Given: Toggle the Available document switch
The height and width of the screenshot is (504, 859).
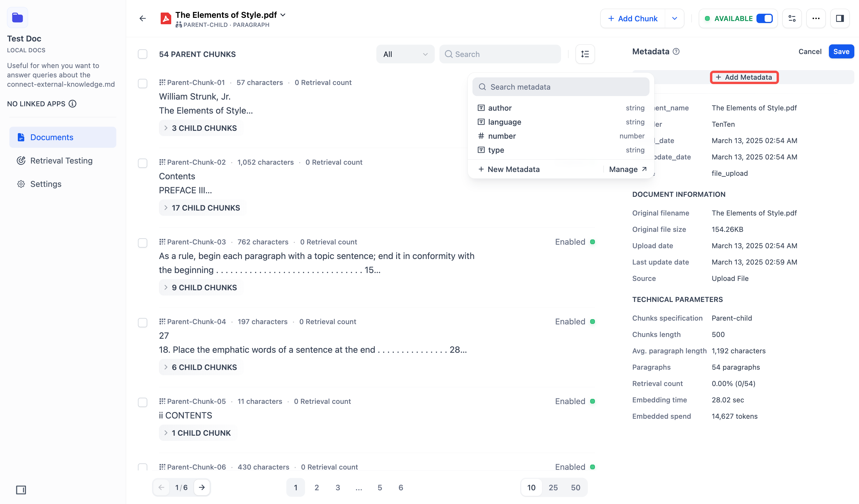Looking at the screenshot, I should [x=764, y=18].
